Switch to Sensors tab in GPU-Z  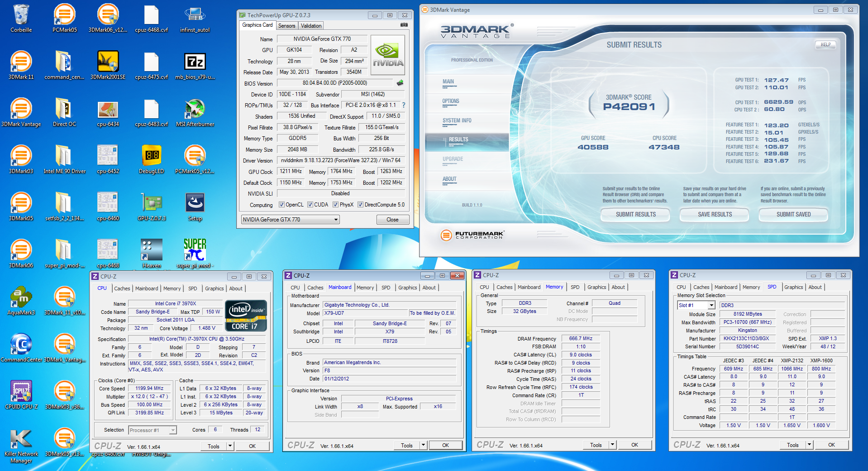(286, 26)
